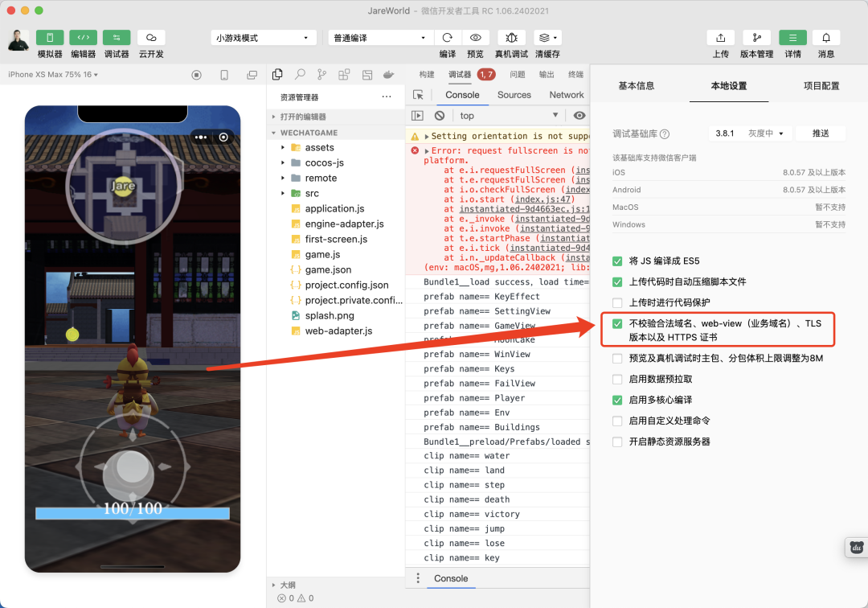Open game.js in the file tree

tap(323, 254)
